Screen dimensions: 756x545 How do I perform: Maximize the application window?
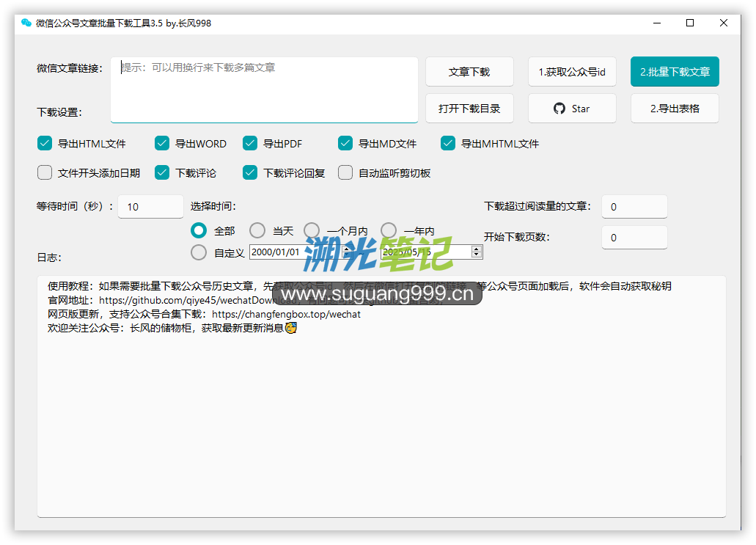click(x=690, y=23)
